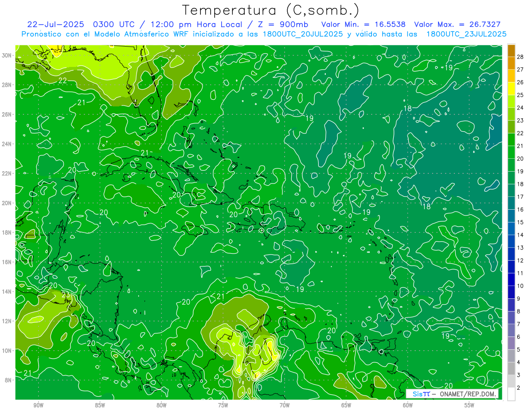Click the "90W" longitude axis label

(x=38, y=405)
